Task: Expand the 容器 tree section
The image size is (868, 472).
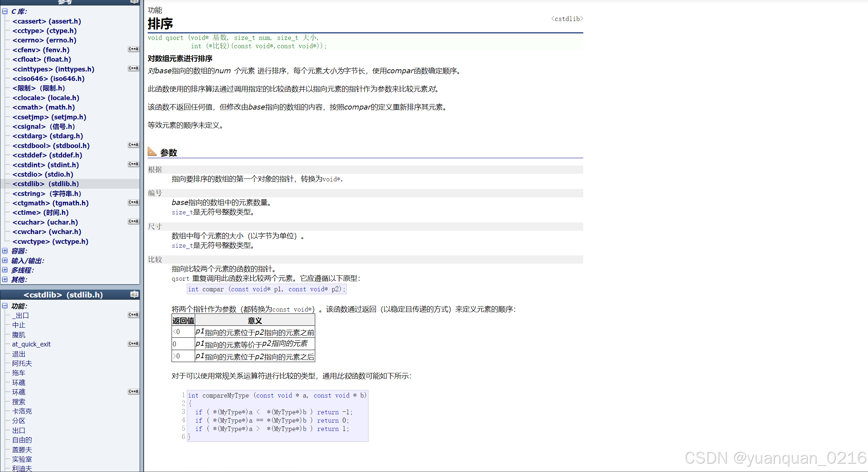Action: pyautogui.click(x=5, y=251)
